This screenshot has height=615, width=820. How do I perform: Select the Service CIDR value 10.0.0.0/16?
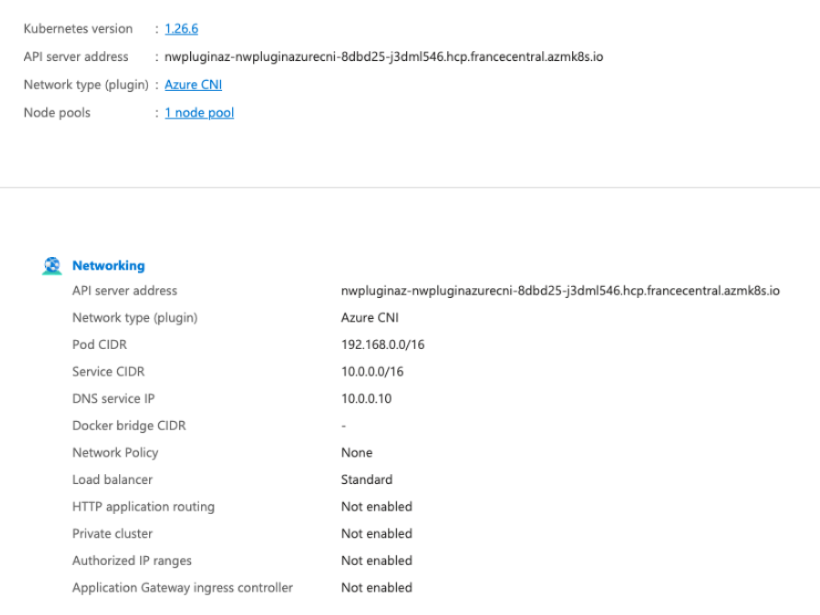click(376, 371)
